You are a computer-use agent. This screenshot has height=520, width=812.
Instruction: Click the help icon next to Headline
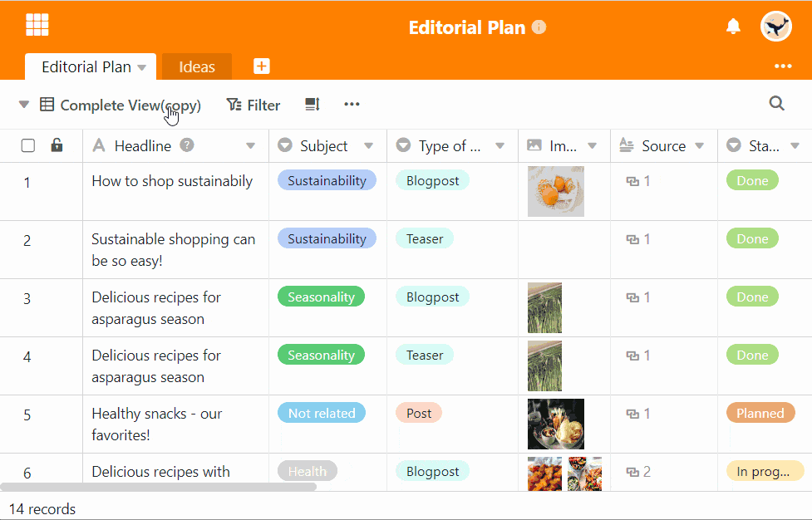click(x=187, y=145)
